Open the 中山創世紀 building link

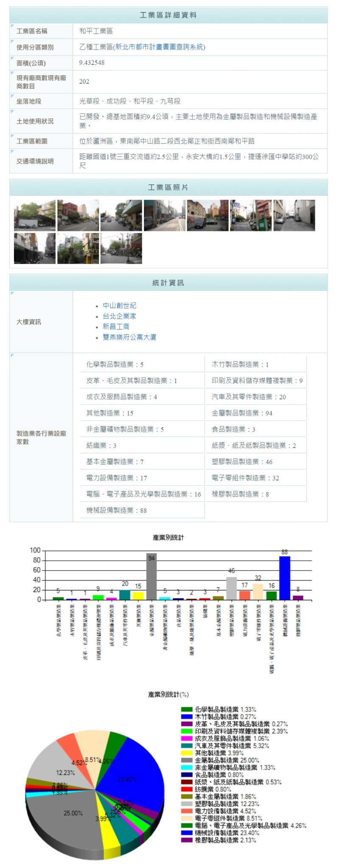click(119, 306)
